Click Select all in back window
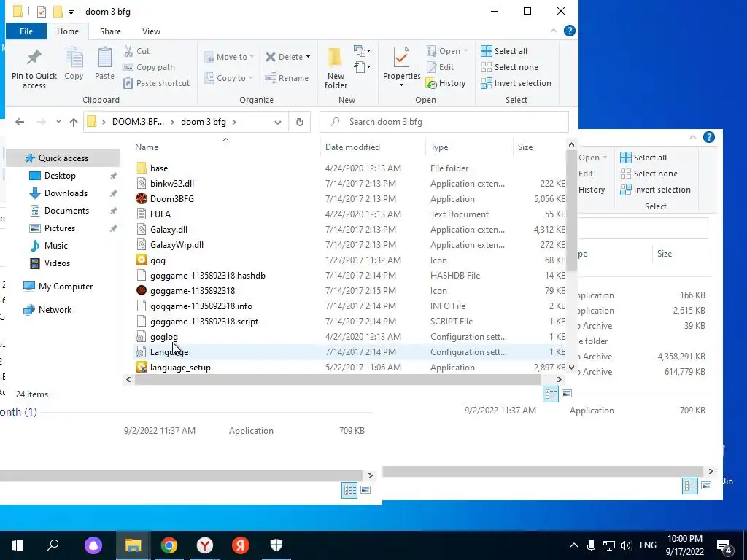 [643, 157]
